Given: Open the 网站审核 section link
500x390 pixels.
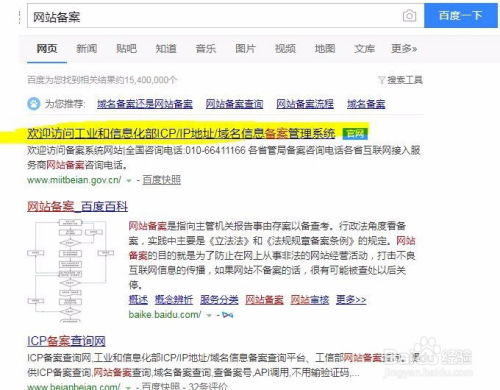Looking at the screenshot, I should 310,300.
